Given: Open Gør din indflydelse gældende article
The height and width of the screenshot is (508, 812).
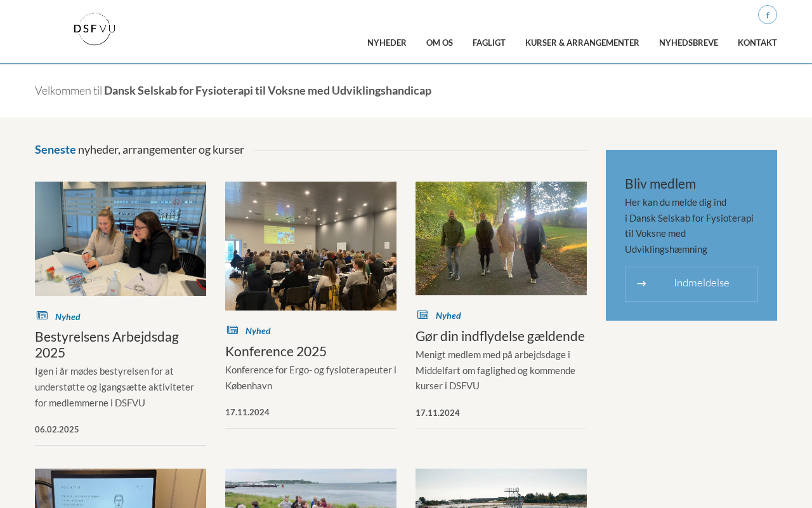Looking at the screenshot, I should (500, 336).
